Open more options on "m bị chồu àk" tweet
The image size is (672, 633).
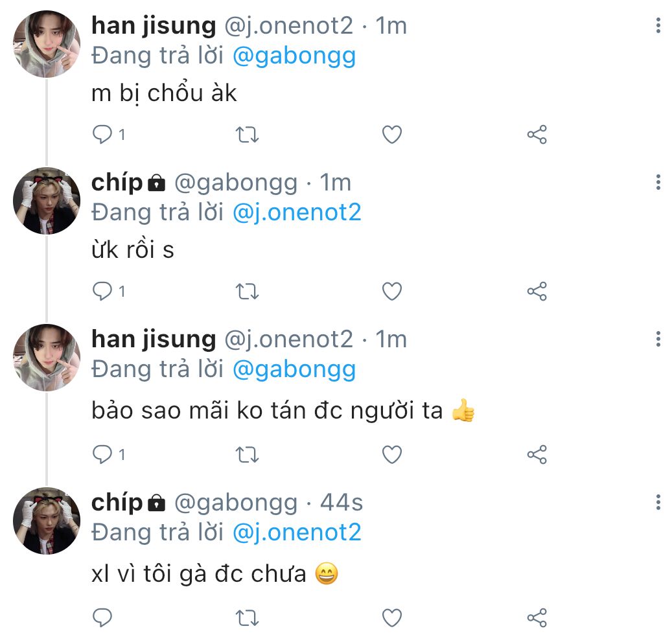point(658,26)
